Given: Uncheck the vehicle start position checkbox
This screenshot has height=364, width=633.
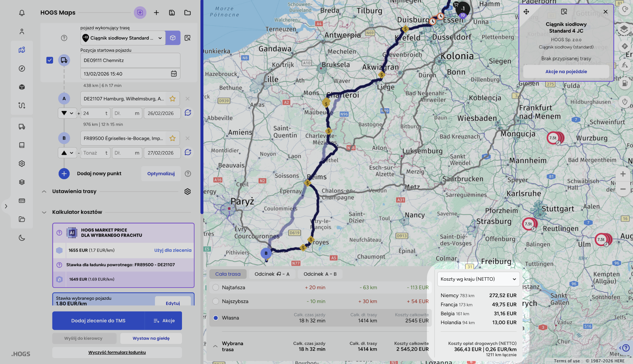Looking at the screenshot, I should pos(50,60).
